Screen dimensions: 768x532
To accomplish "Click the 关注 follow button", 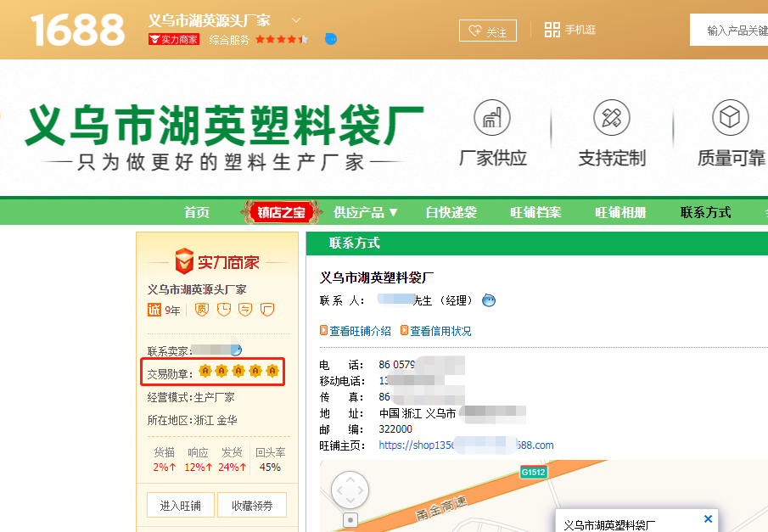I will [x=488, y=31].
